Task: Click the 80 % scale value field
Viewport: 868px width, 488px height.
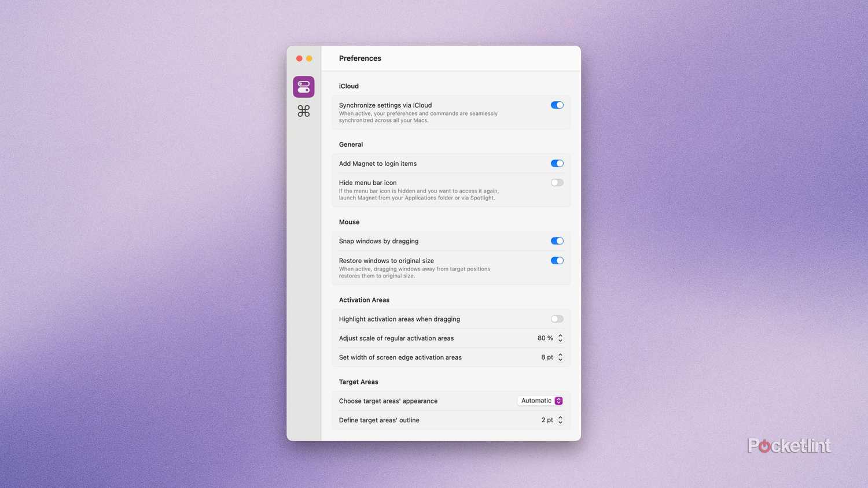Action: click(545, 338)
